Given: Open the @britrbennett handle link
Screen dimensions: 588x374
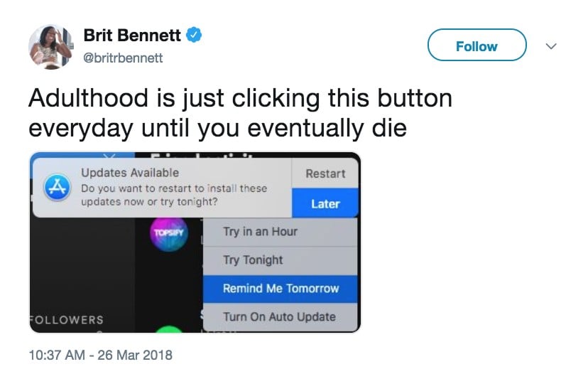Looking at the screenshot, I should [123, 58].
